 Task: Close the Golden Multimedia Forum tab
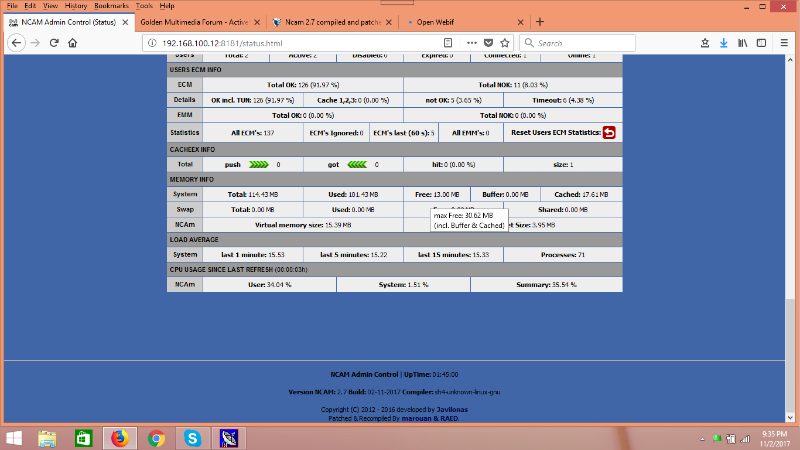tap(257, 22)
